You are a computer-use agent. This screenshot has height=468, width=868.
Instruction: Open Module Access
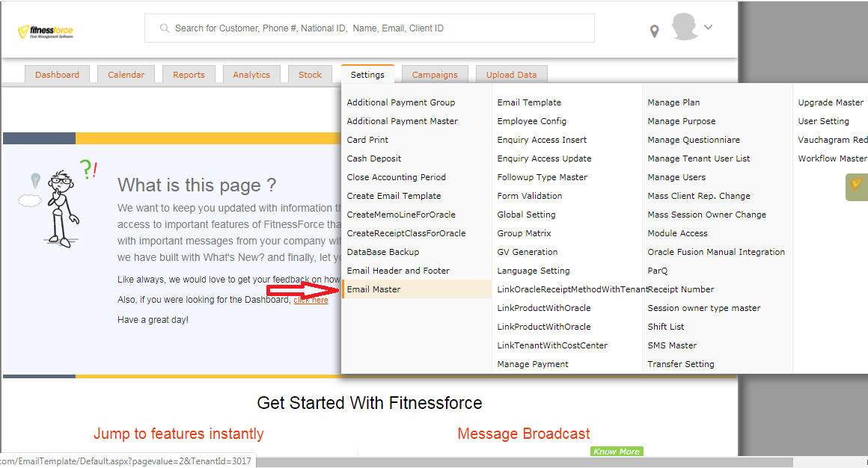pos(678,233)
